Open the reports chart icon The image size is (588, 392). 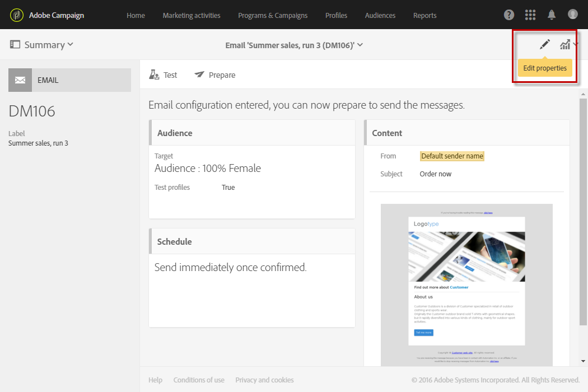tap(565, 45)
